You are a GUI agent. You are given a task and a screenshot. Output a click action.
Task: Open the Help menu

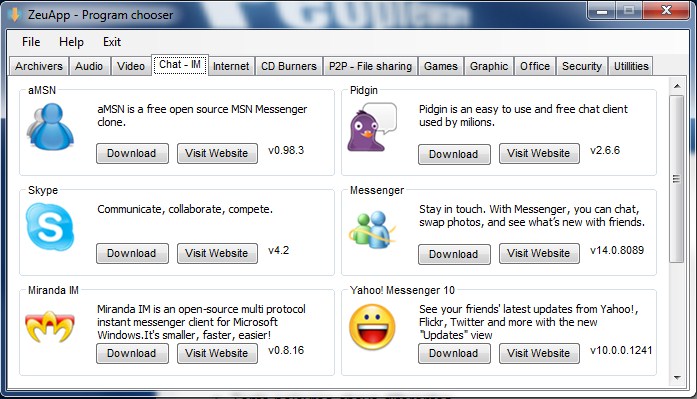[x=71, y=42]
